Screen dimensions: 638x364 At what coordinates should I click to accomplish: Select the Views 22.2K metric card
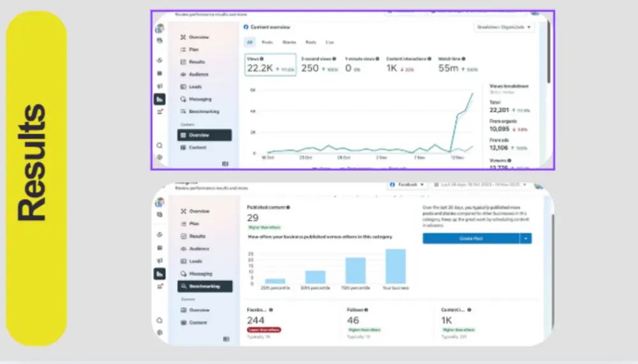point(271,64)
